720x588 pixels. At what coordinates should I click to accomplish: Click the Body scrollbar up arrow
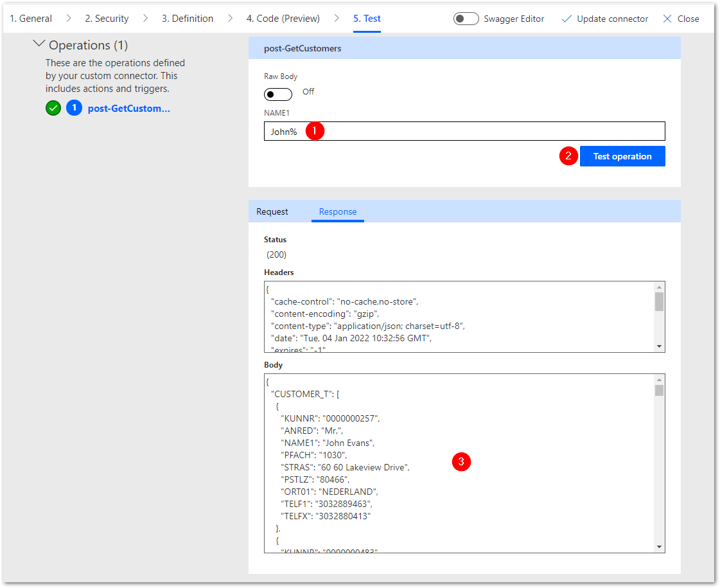coord(659,379)
